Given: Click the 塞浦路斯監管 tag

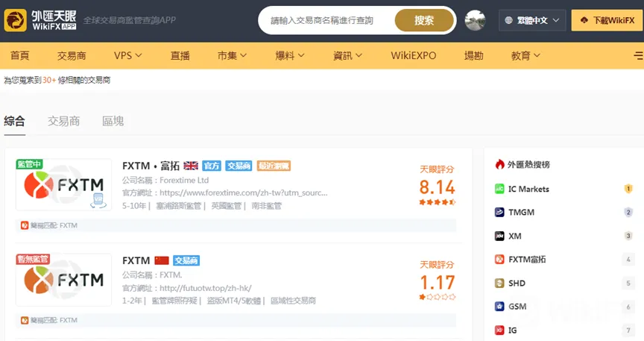Looking at the screenshot, I should tap(179, 206).
